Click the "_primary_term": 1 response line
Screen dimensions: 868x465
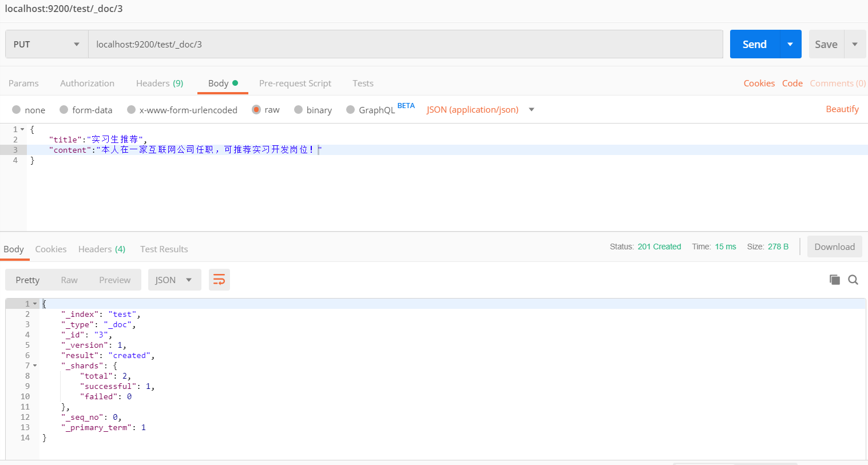(103, 427)
